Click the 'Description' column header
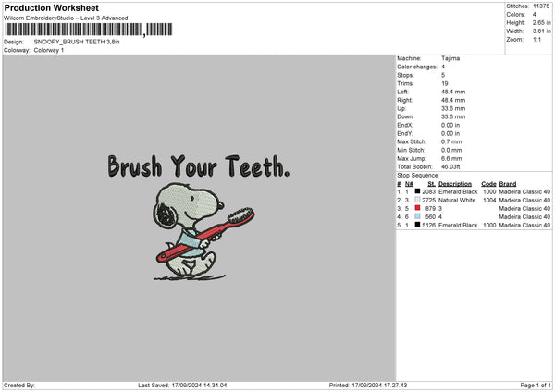Screen dimensions: 555x392 pyautogui.click(x=455, y=184)
